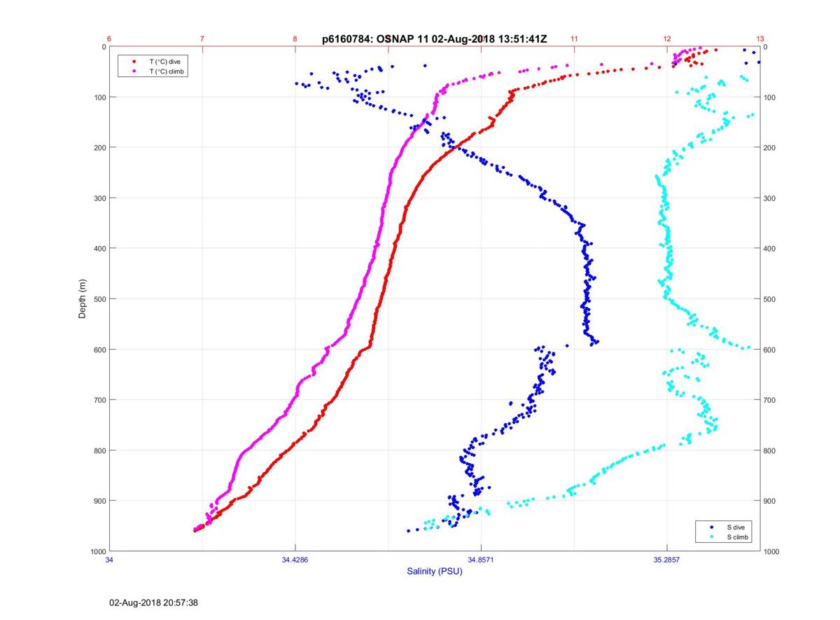Viewport: 840px width, 620px height.
Task: Click the '02-Aug-2018 20:57:38' timestamp
Action: point(154,602)
